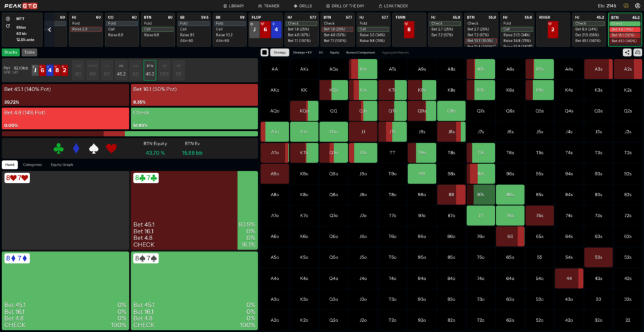
Task: Click the turn 8 of hearts card
Action: pyautogui.click(x=409, y=30)
